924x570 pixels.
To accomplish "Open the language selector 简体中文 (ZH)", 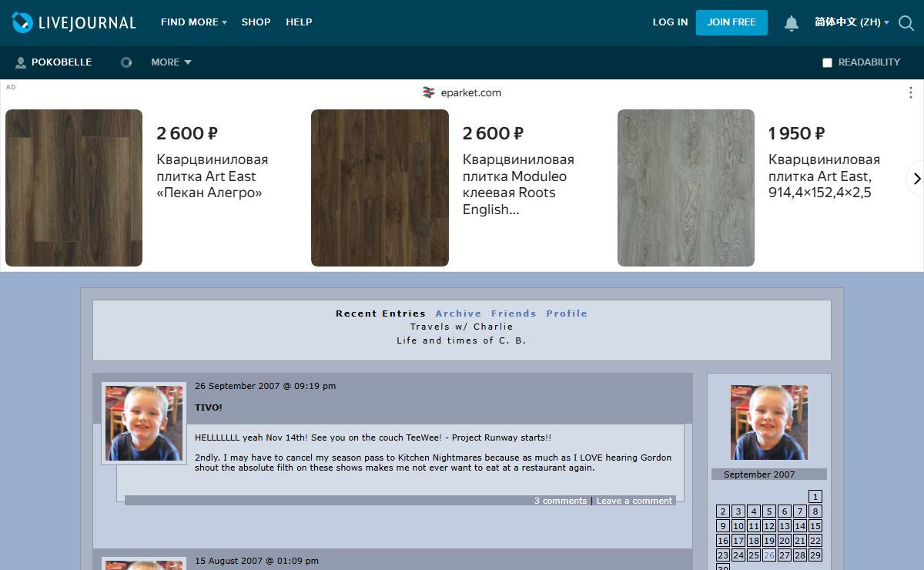I will click(x=852, y=22).
